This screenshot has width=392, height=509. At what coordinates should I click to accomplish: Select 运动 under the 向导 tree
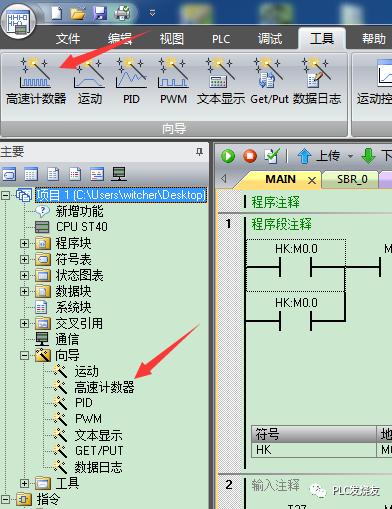(86, 371)
